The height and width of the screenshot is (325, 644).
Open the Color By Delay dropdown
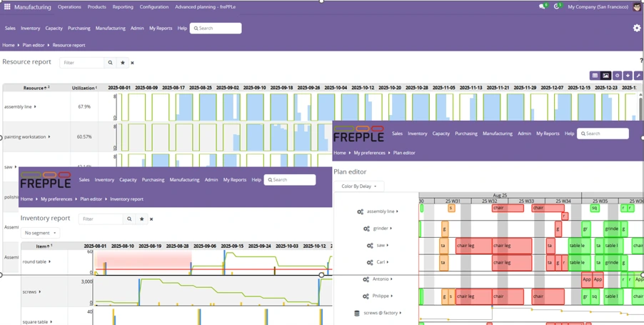(x=359, y=186)
